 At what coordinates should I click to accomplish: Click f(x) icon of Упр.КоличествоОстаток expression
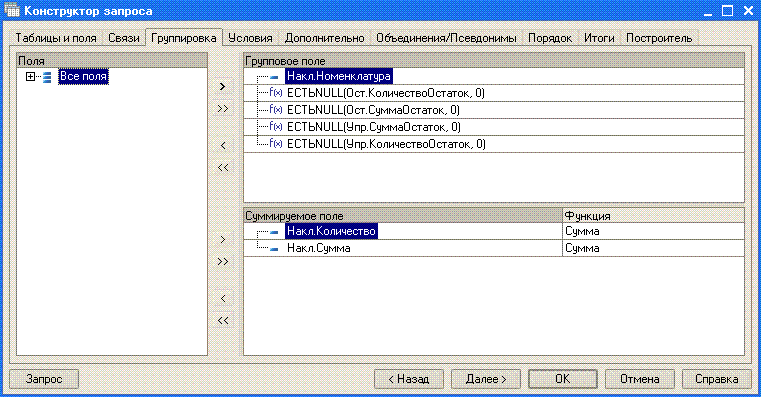pos(276,144)
